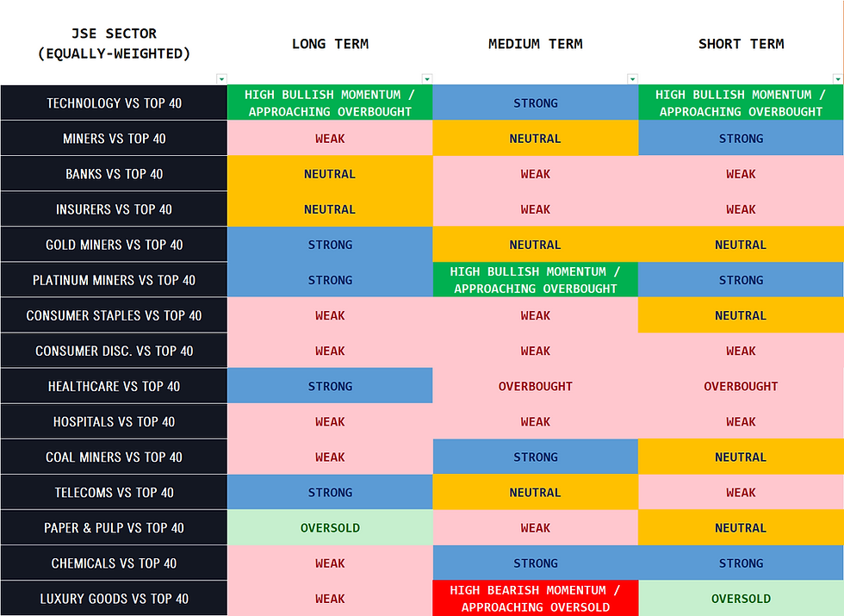This screenshot has width=844, height=616.
Task: Open the Long Term column filter arrow
Action: (x=426, y=78)
